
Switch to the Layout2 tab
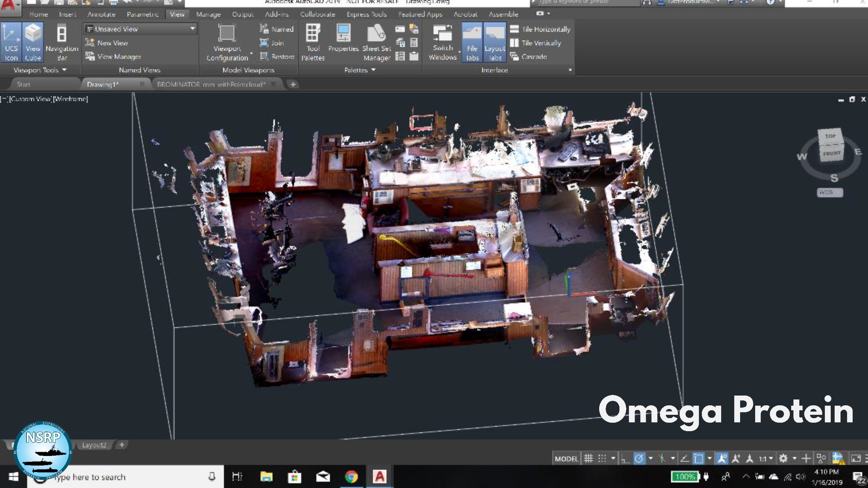coord(94,445)
